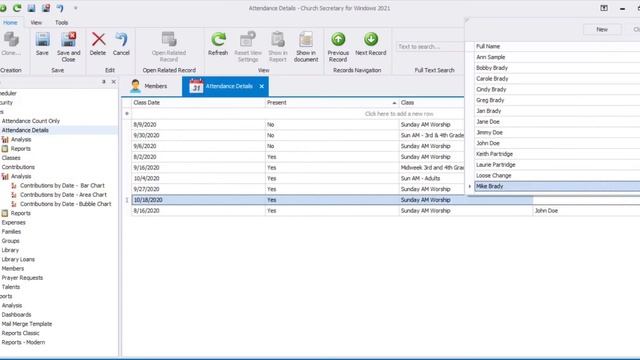
Task: Sort by Present column header
Action: point(332,102)
